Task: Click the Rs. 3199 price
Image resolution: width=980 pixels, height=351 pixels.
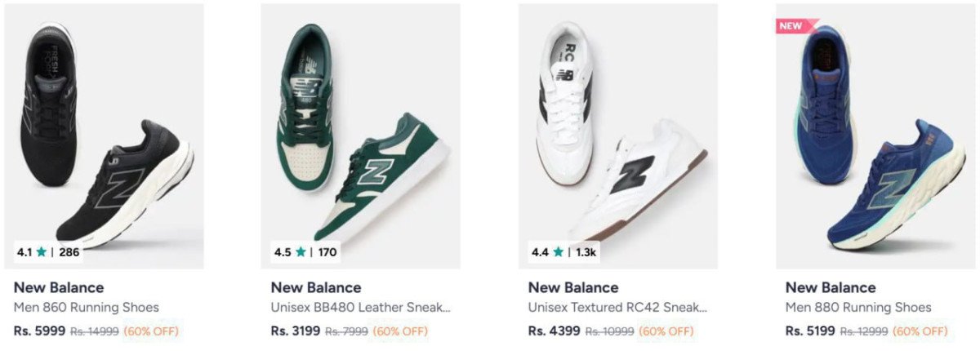Action: [296, 331]
